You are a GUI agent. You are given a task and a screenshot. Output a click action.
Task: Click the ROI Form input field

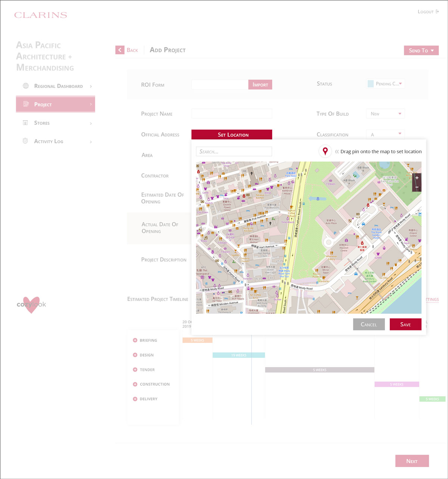pyautogui.click(x=220, y=85)
